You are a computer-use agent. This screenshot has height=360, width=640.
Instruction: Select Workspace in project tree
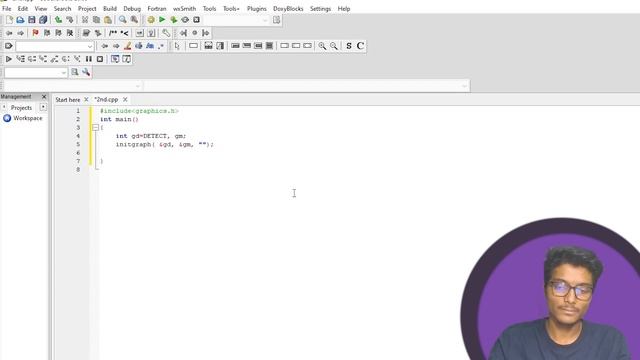27,118
